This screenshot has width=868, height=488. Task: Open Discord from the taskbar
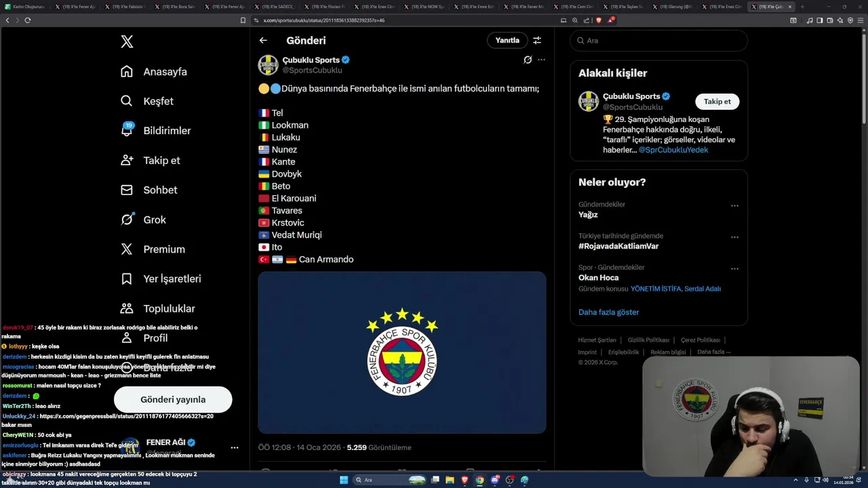click(x=495, y=480)
